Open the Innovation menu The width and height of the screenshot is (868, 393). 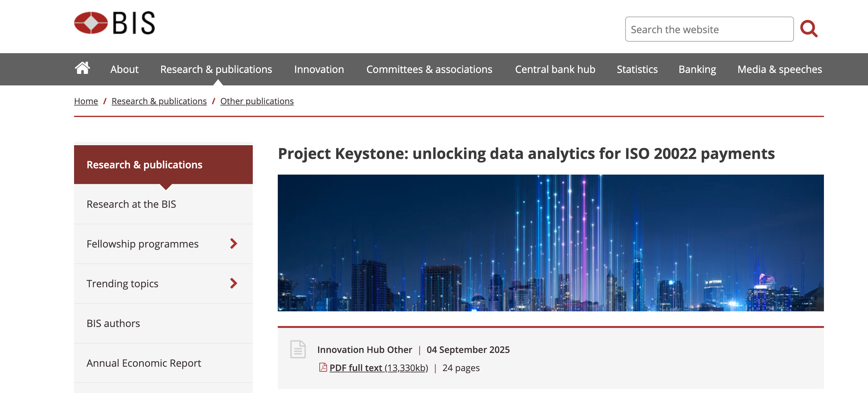319,69
